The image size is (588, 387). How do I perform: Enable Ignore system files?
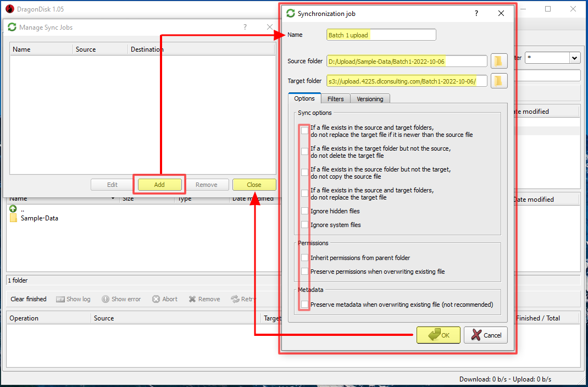click(x=304, y=224)
